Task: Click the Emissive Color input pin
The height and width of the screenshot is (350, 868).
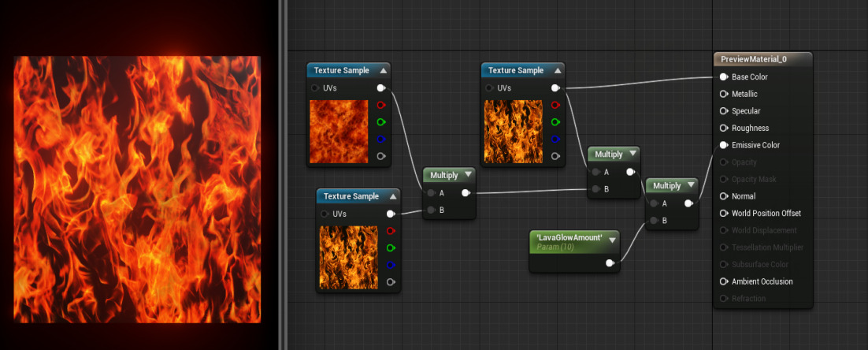Action: (x=723, y=145)
